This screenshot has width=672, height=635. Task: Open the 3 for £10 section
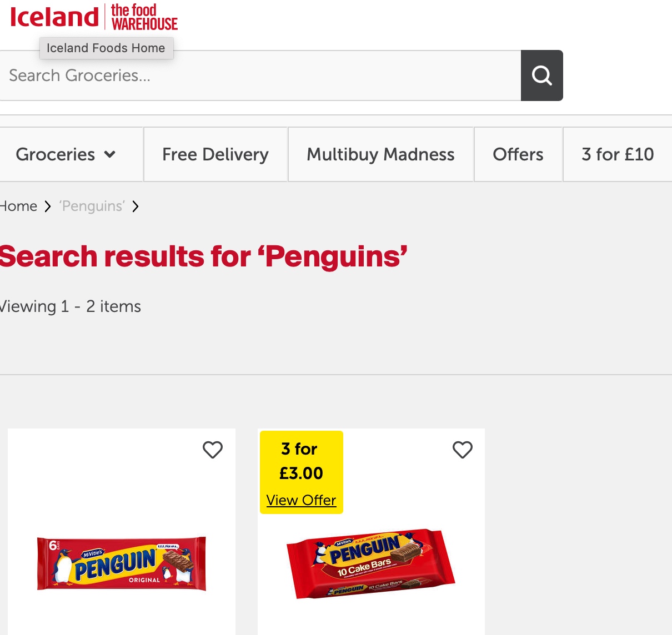pos(617,154)
